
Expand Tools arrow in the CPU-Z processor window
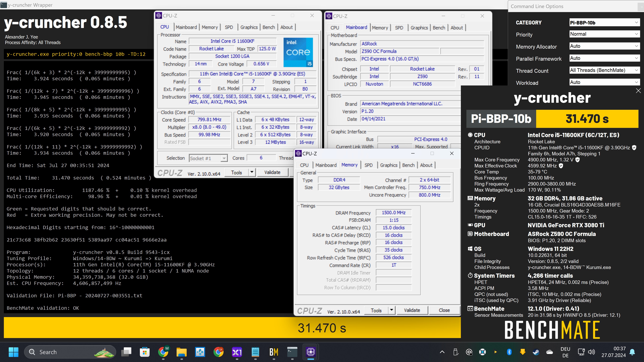click(x=252, y=172)
